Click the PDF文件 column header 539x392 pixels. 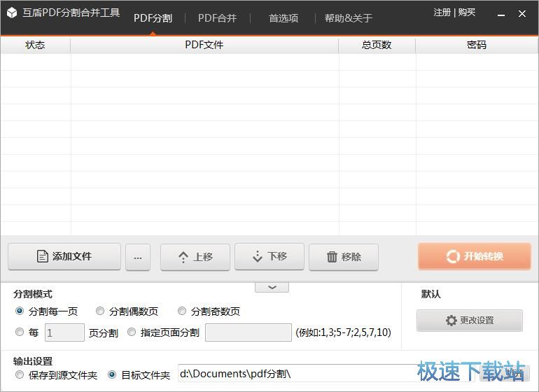pyautogui.click(x=204, y=45)
